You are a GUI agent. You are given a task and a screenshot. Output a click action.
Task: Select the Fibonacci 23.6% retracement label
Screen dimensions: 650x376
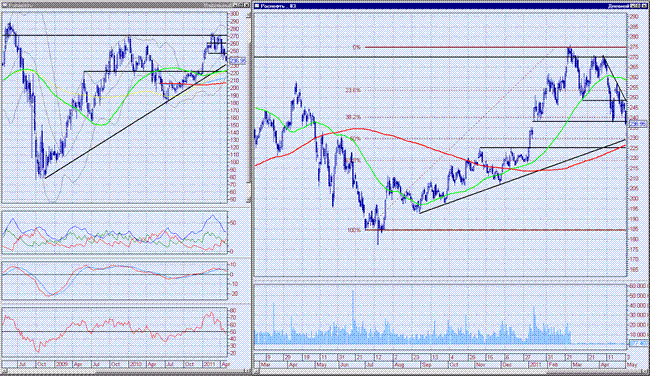click(353, 90)
